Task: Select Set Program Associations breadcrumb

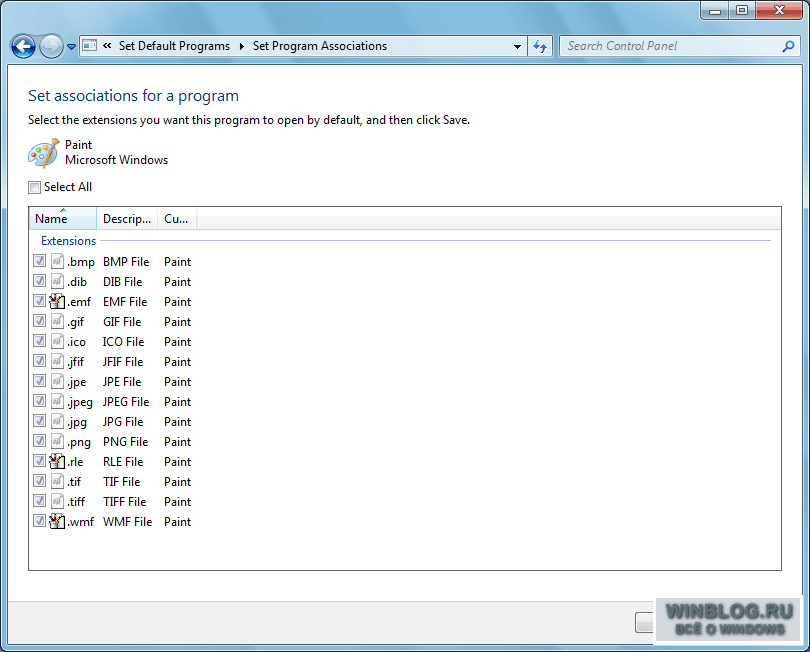Action: click(320, 46)
